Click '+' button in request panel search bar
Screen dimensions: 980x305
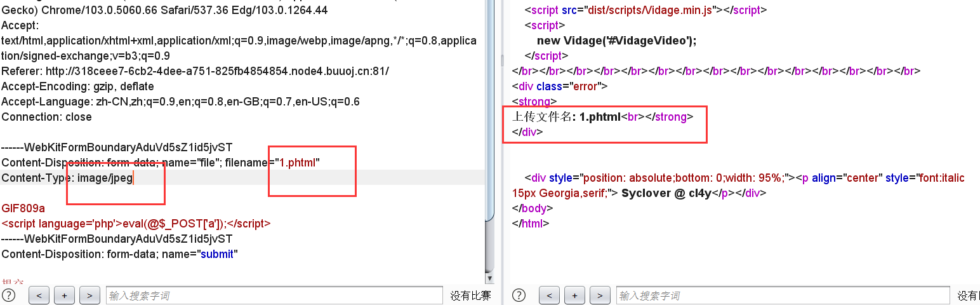tap(64, 295)
